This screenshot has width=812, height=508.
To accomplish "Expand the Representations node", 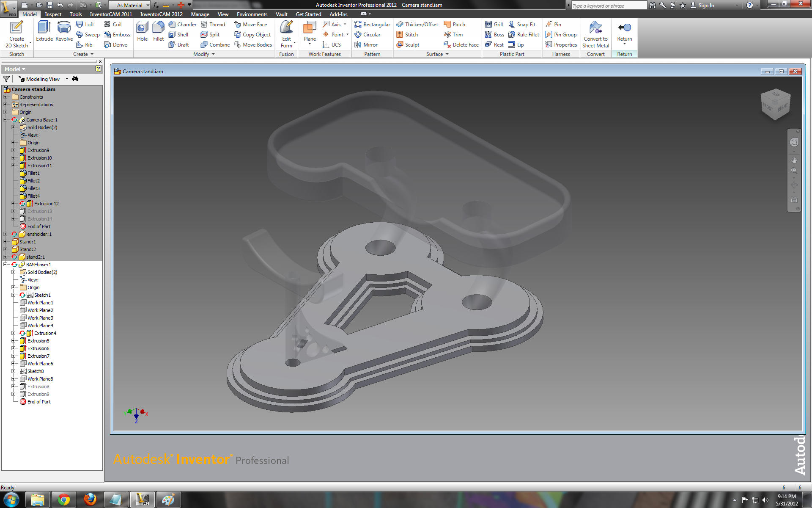I will click(x=5, y=105).
